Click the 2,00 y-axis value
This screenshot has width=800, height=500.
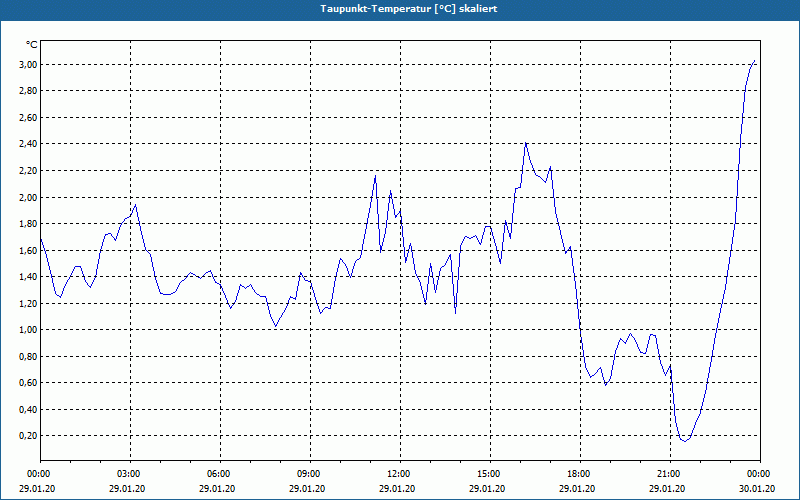[28, 197]
